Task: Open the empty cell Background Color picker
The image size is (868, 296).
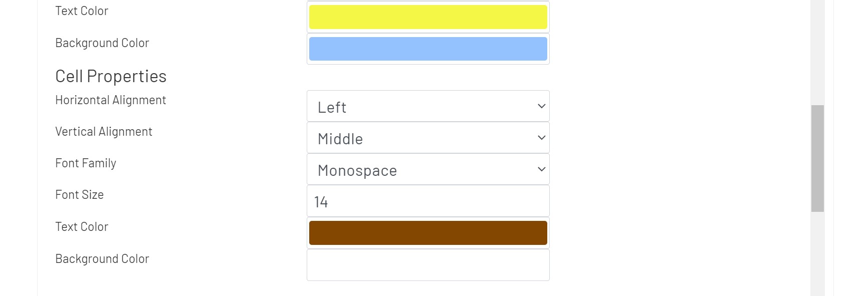Action: tap(428, 264)
